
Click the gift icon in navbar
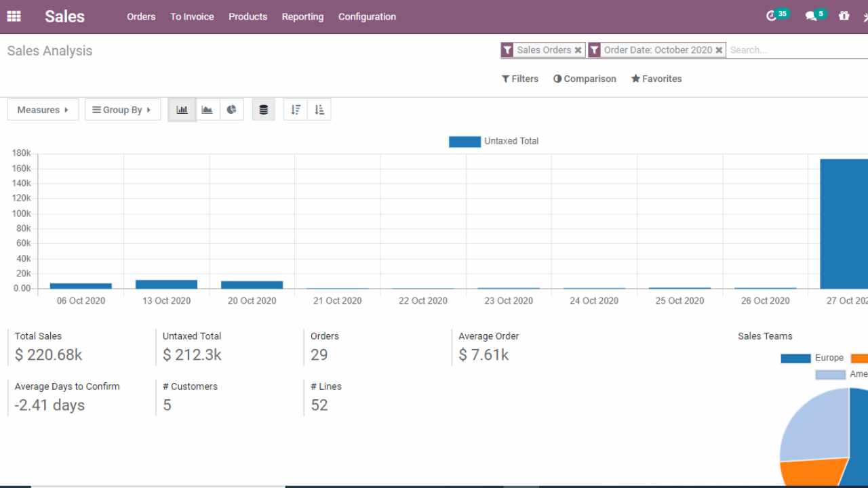coord(844,16)
